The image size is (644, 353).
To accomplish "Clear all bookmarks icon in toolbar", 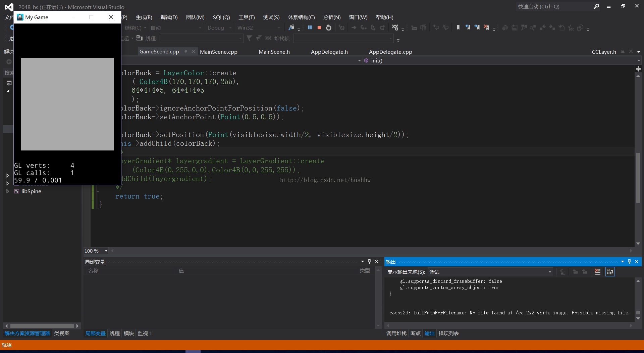I will pos(486,28).
